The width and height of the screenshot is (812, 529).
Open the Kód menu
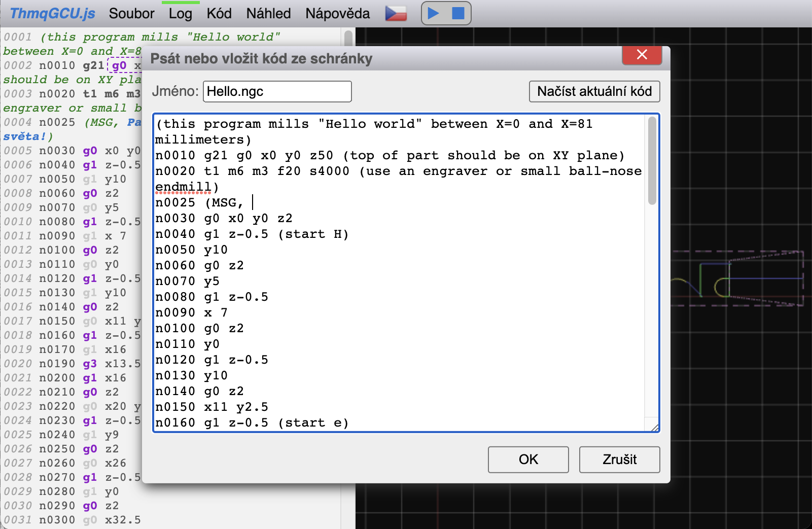tap(219, 14)
